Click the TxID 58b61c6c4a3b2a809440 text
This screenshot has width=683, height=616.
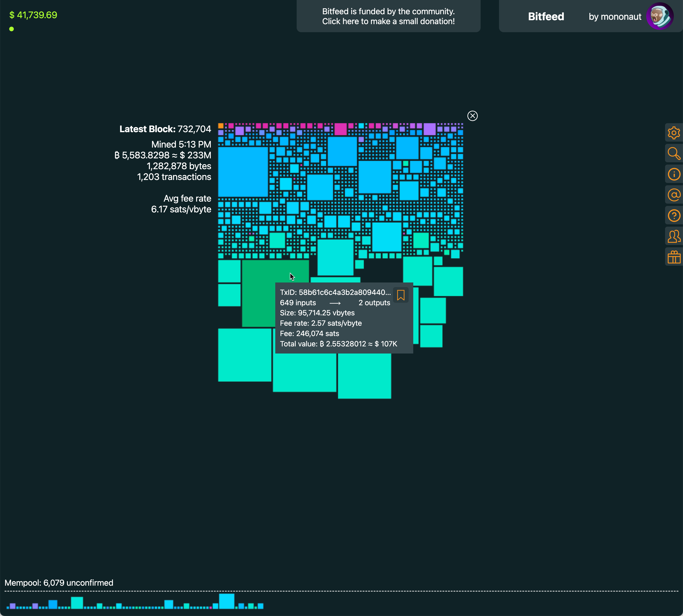point(335,292)
